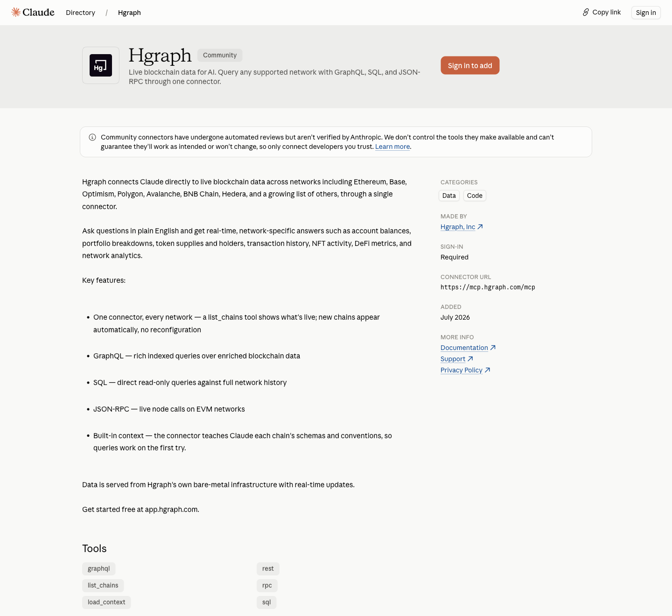Screen dimensions: 672x616
Task: Click the bare-metal infrastructure sentence
Action: point(218,485)
